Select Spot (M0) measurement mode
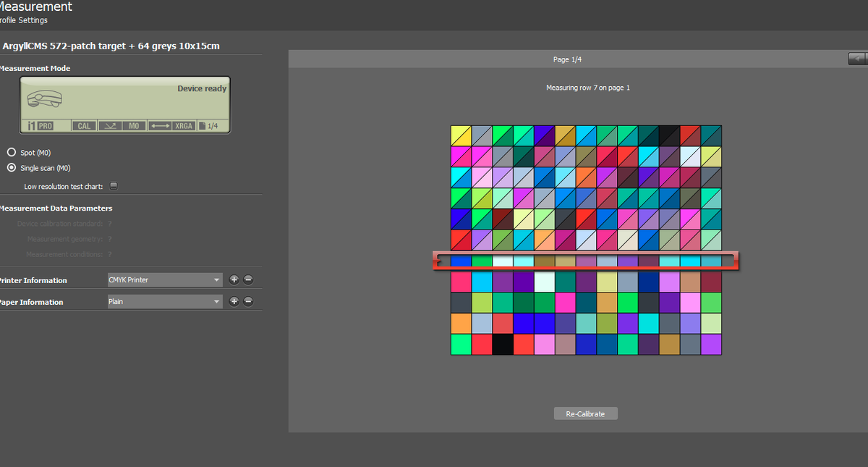Image resolution: width=868 pixels, height=467 pixels. click(11, 153)
